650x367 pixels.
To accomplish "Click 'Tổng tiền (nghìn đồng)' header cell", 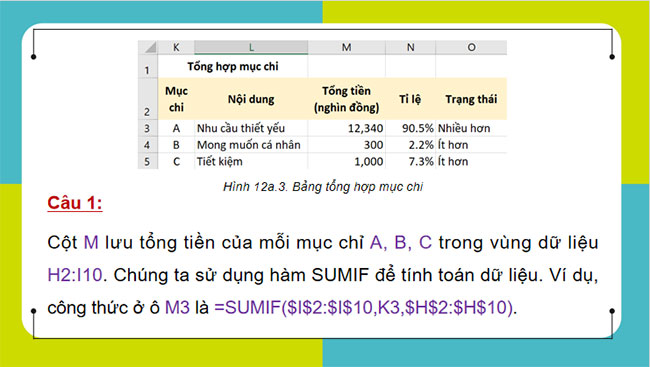I will [x=347, y=99].
